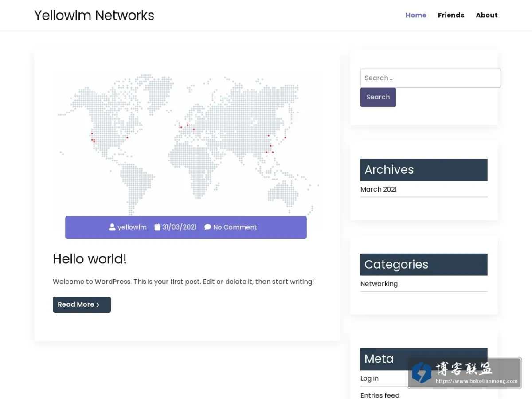Click the Read More button
Screen dimensions: 532x399
(x=82, y=305)
